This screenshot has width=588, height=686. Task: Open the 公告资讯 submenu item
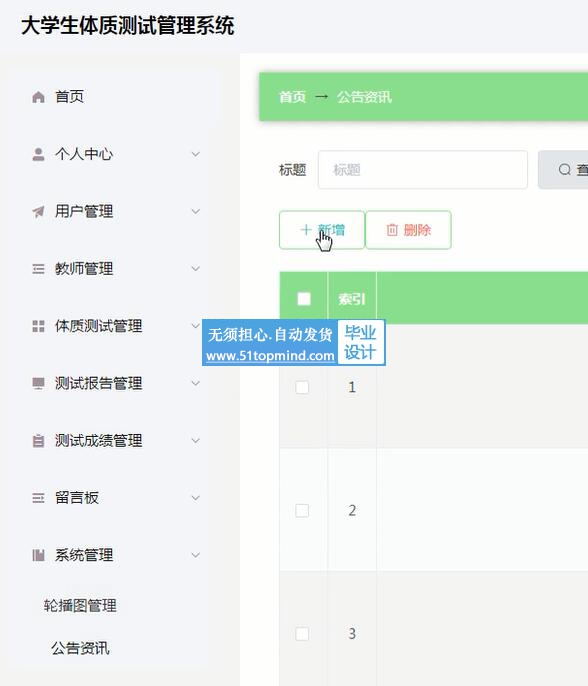[x=80, y=648]
